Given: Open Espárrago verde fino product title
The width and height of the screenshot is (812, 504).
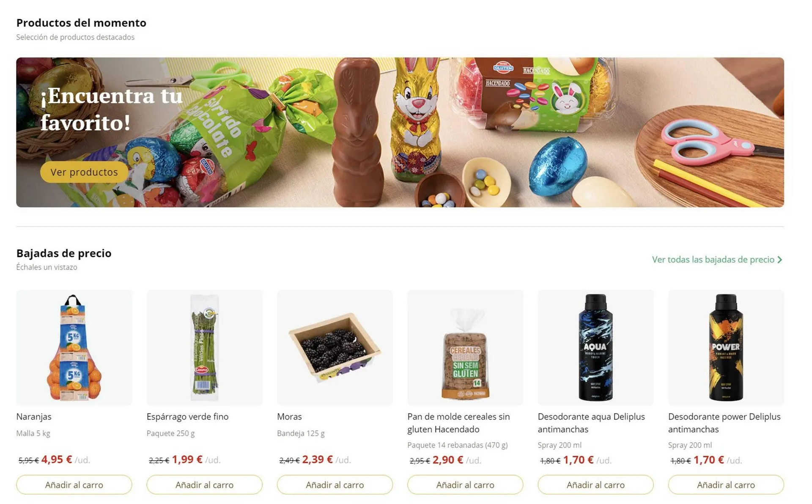Looking at the screenshot, I should (187, 416).
